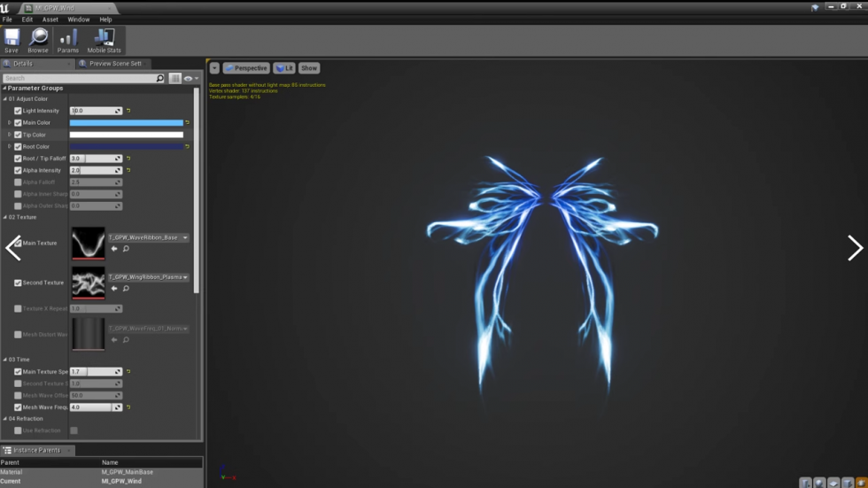Screen dimensions: 868x488
Task: Open the File menu
Action: [x=7, y=19]
